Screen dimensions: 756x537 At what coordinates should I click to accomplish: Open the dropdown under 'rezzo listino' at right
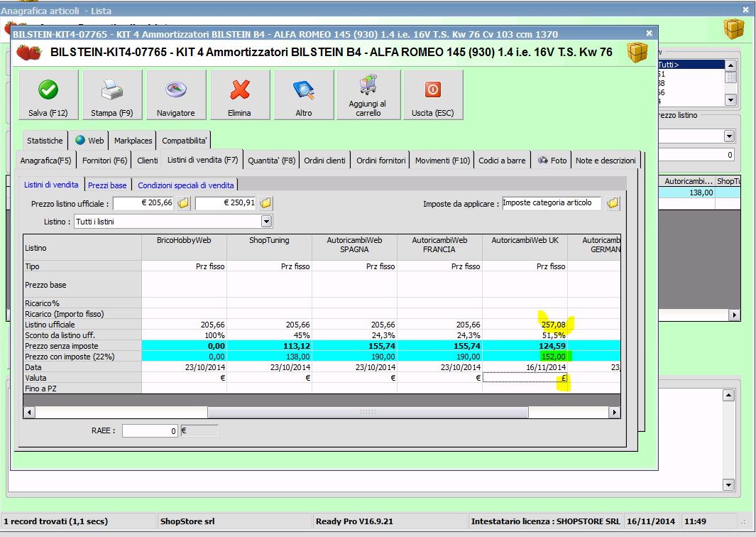(x=729, y=136)
